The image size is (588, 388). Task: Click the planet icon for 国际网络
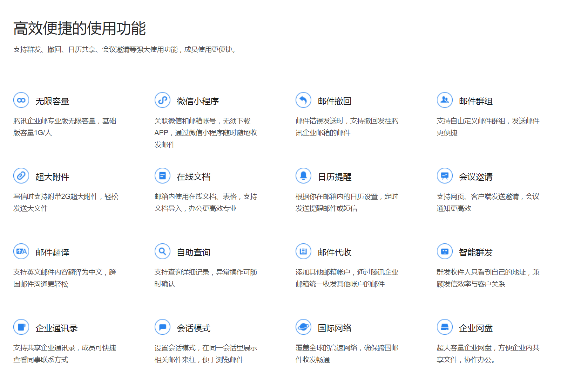click(303, 327)
